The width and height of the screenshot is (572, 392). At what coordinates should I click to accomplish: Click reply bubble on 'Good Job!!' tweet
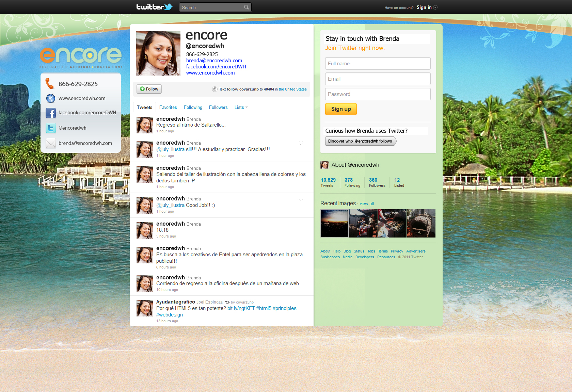pos(301,199)
